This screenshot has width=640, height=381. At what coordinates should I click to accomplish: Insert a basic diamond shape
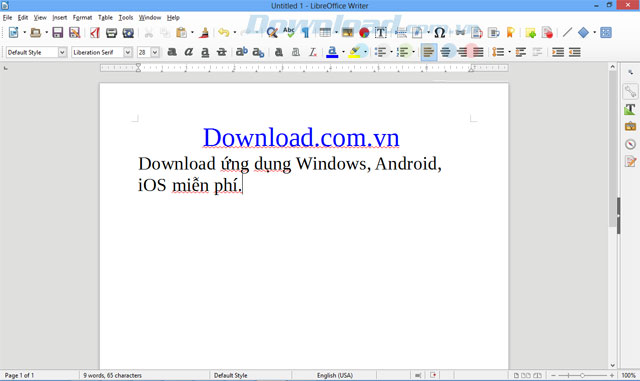[583, 32]
